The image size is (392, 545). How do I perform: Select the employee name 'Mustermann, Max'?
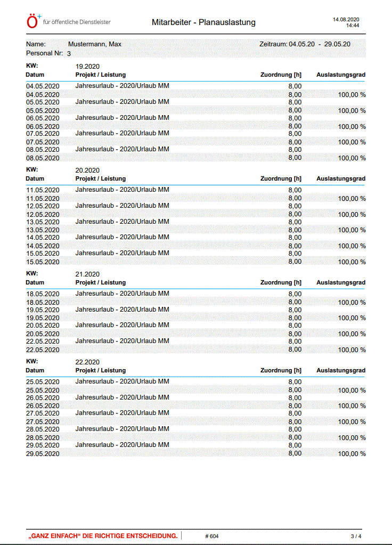tap(95, 44)
